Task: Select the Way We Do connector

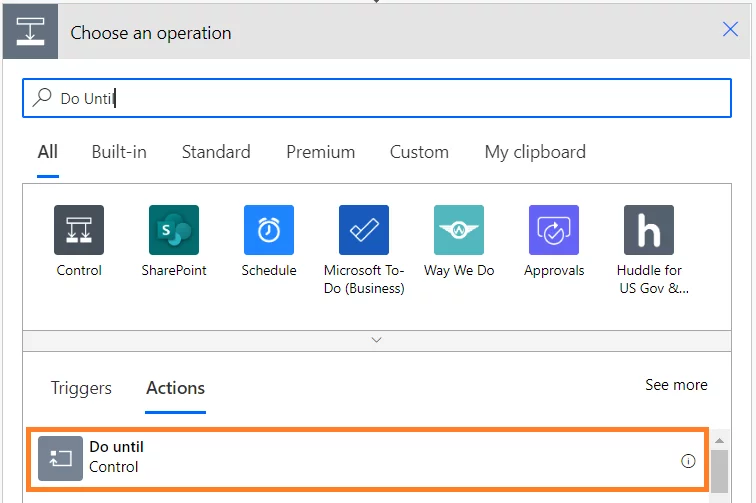Action: (459, 230)
